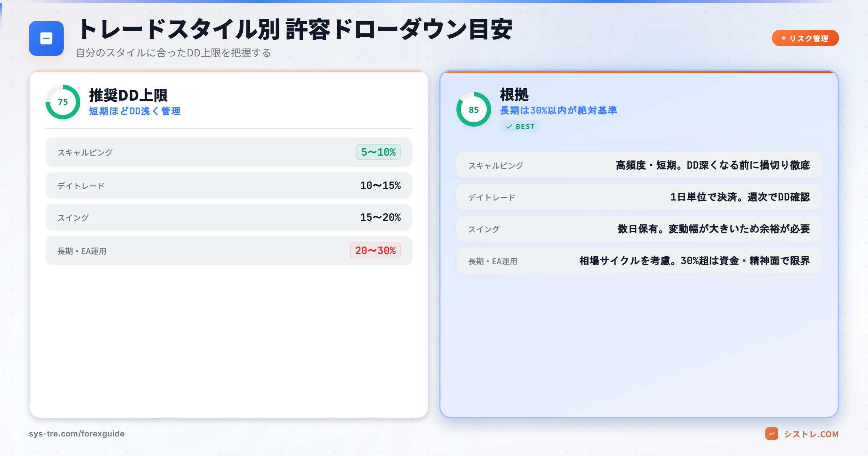The image size is (868, 456).
Task: Click the 85 score ring
Action: (x=474, y=109)
